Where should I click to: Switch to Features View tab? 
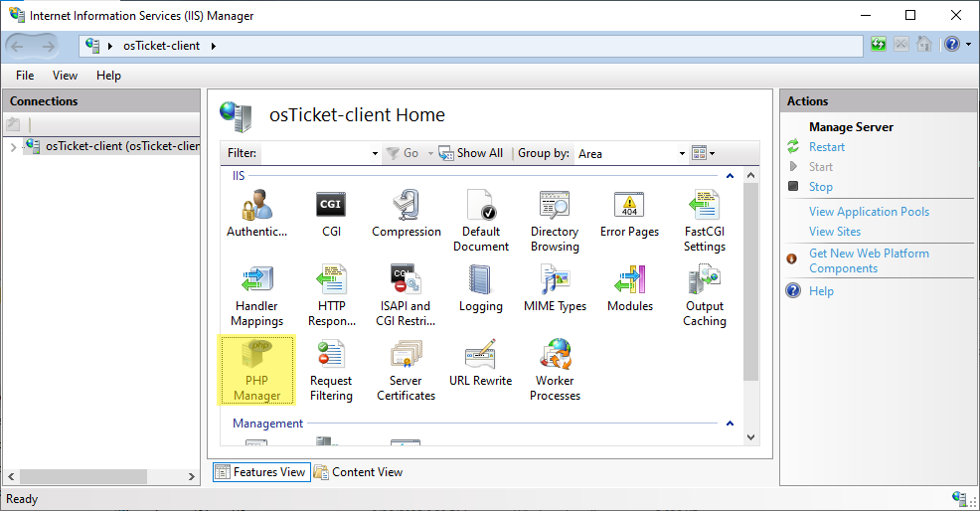point(261,472)
